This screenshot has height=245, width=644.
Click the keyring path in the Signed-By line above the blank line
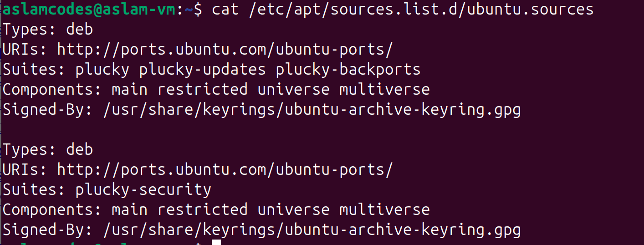[312, 109]
